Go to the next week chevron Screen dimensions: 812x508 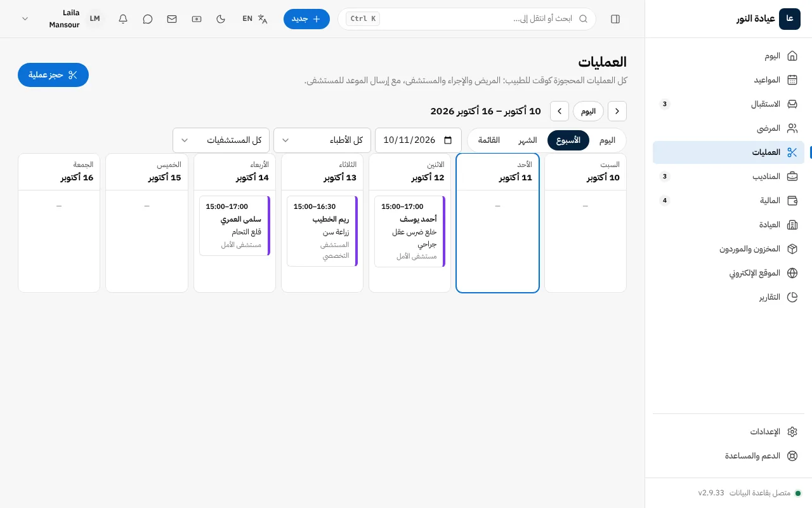click(x=560, y=111)
